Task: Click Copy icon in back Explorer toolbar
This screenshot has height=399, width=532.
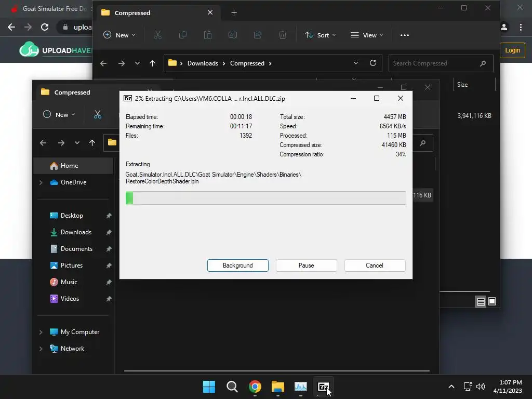Action: 182,35
